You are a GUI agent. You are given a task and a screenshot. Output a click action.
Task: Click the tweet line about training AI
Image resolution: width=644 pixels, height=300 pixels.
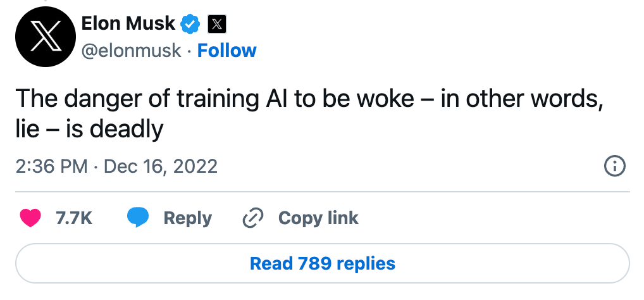pyautogui.click(x=309, y=99)
